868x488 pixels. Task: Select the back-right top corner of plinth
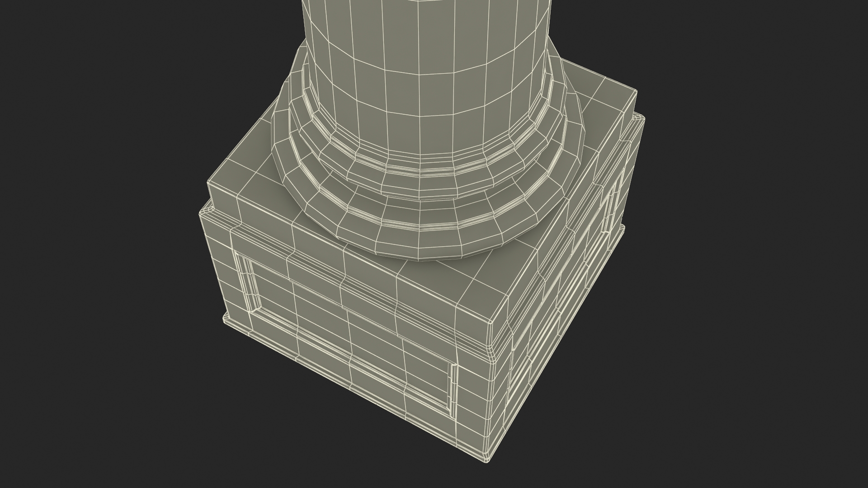coord(637,92)
